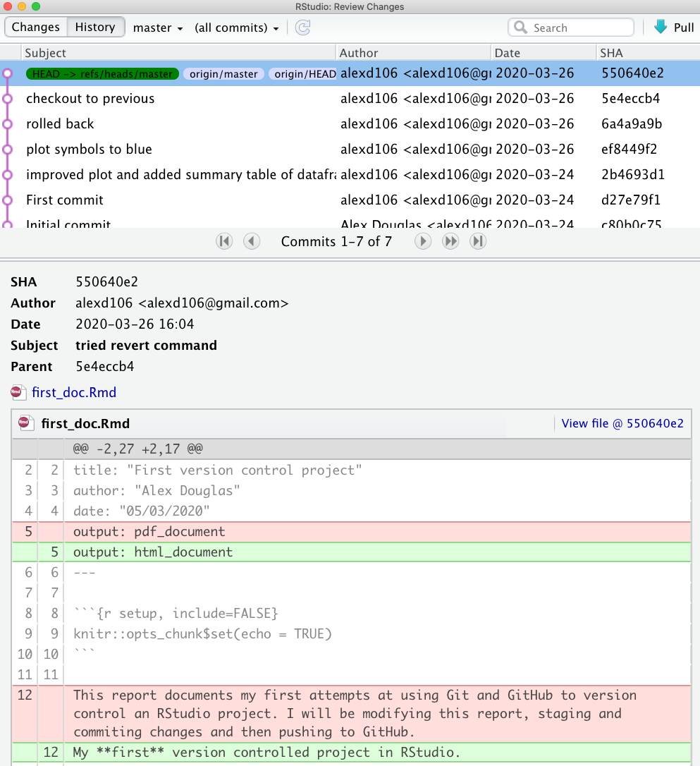The width and height of the screenshot is (700, 766).
Task: Click the SHA column header
Action: point(611,53)
